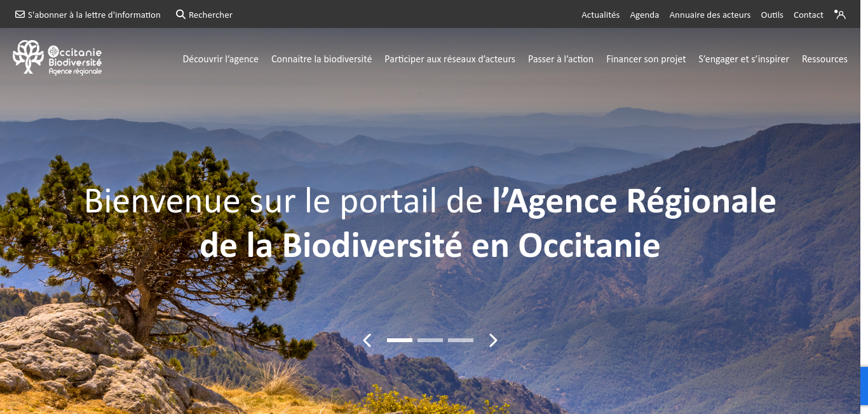Jump to the third carousel slide indicator
Screen dimensions: 868x414
[x=461, y=340]
